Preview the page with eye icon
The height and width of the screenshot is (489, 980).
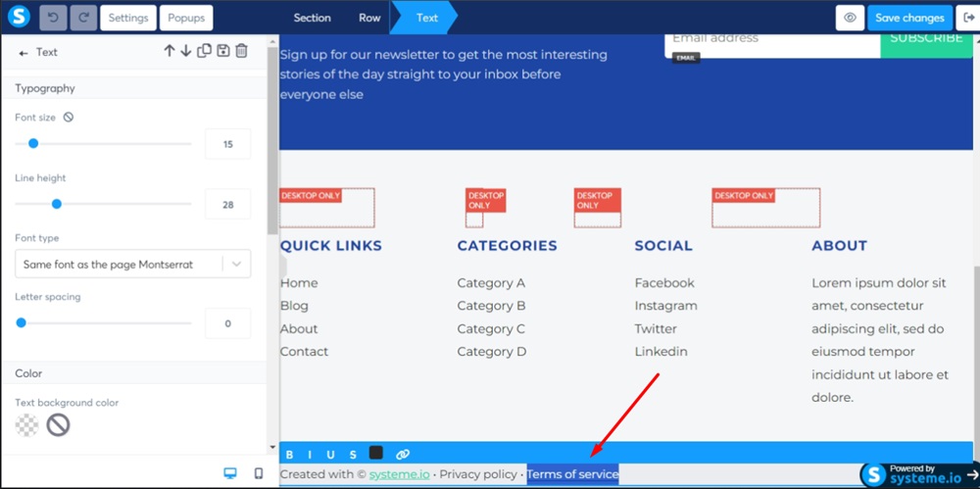[850, 18]
